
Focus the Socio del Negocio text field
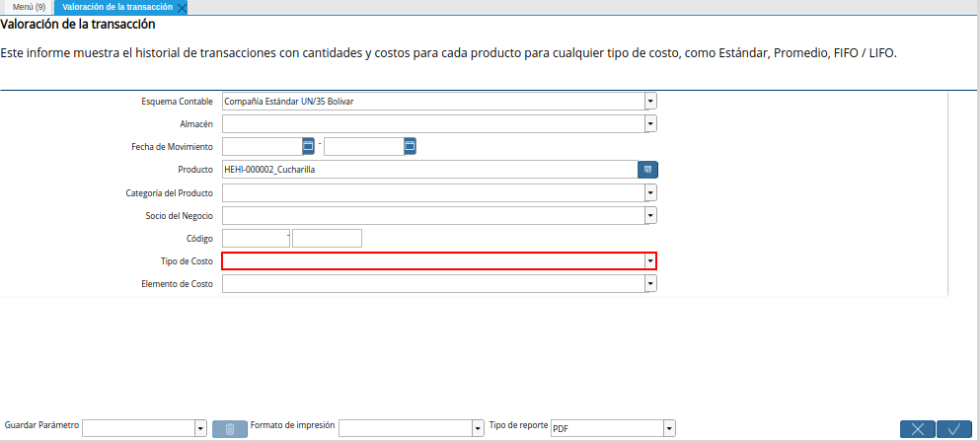click(434, 215)
